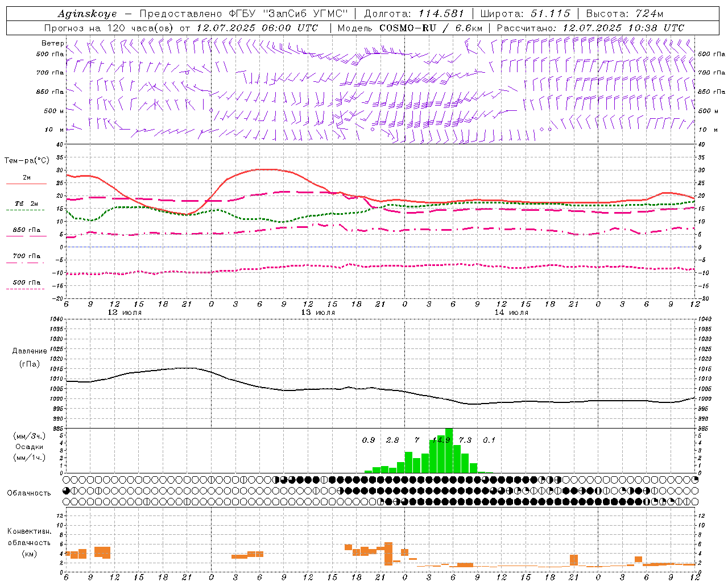Click the 0.9 precipitation total value
728x582 pixels.
tap(369, 440)
